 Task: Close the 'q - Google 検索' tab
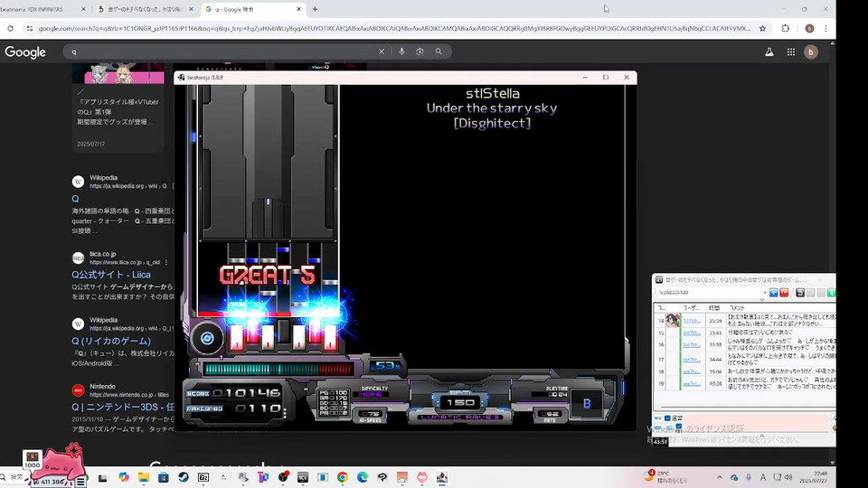click(298, 9)
